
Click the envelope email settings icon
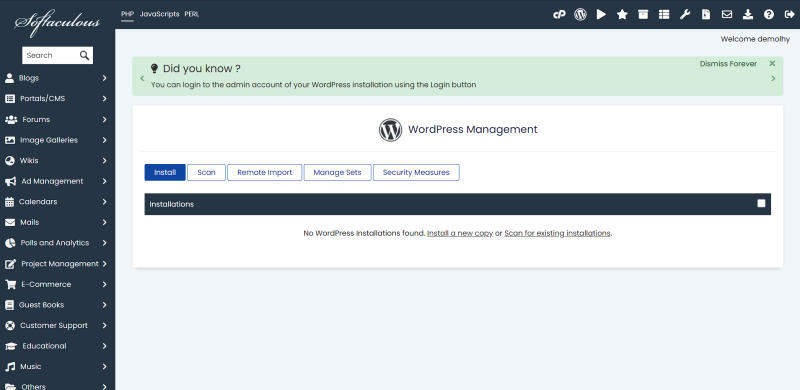coord(727,14)
